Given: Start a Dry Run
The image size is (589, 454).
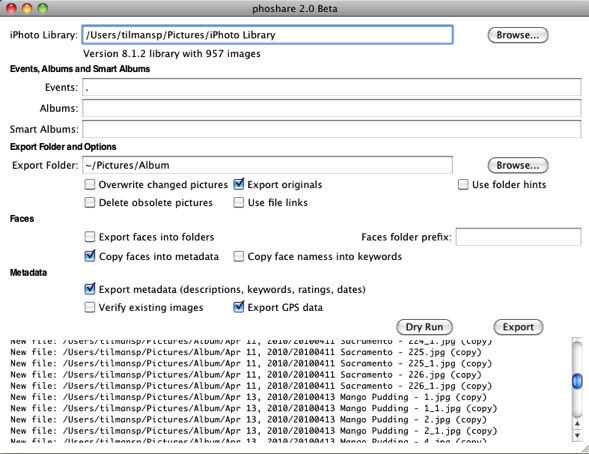Looking at the screenshot, I should pyautogui.click(x=424, y=327).
